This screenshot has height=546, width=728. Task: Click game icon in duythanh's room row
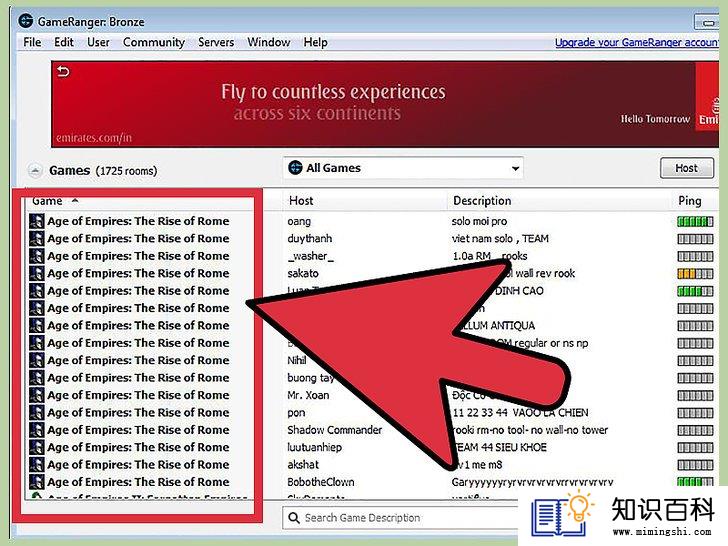(x=37, y=239)
